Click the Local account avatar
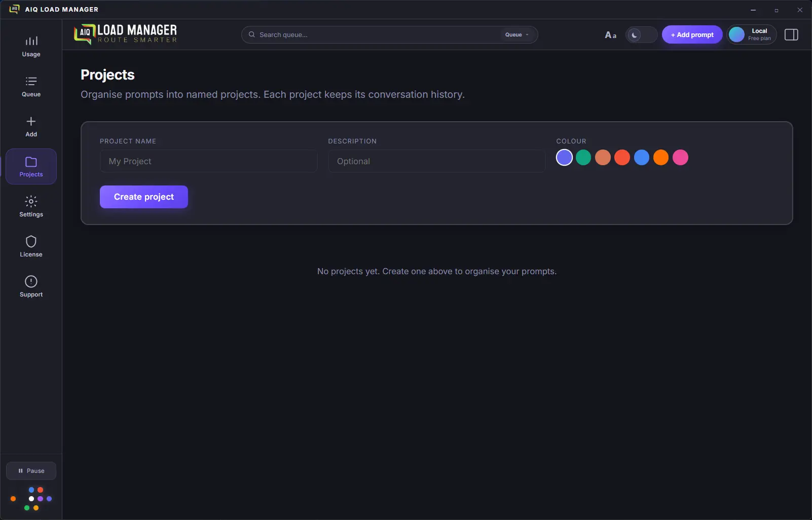Screen dimensions: 812x520 pyautogui.click(x=736, y=34)
